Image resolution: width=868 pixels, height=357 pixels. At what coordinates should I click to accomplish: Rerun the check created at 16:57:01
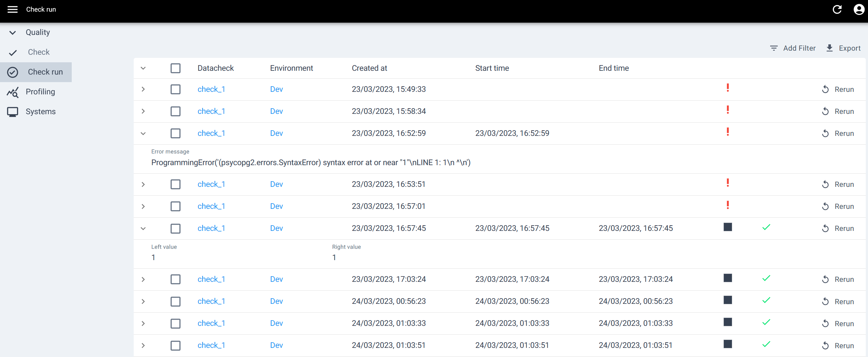pos(838,206)
